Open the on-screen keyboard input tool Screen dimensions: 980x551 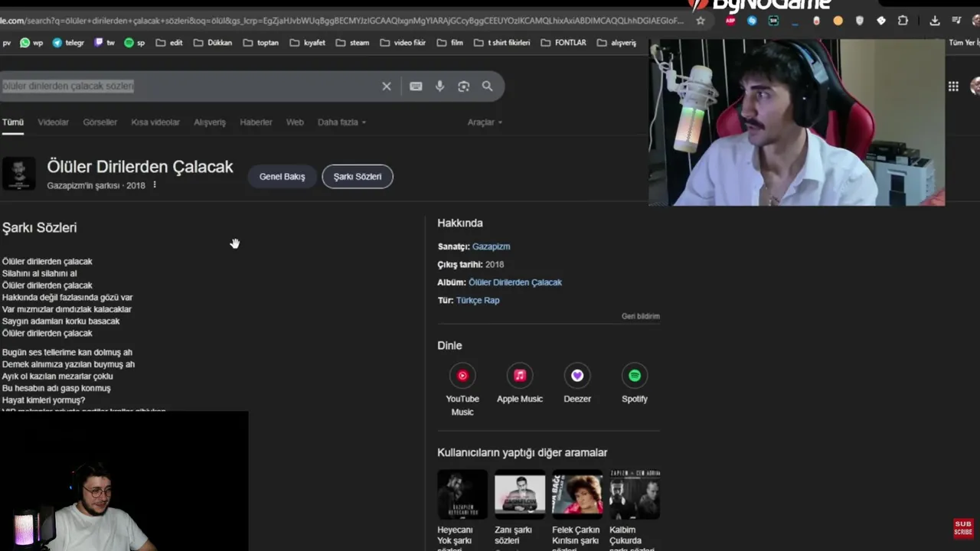pyautogui.click(x=416, y=86)
